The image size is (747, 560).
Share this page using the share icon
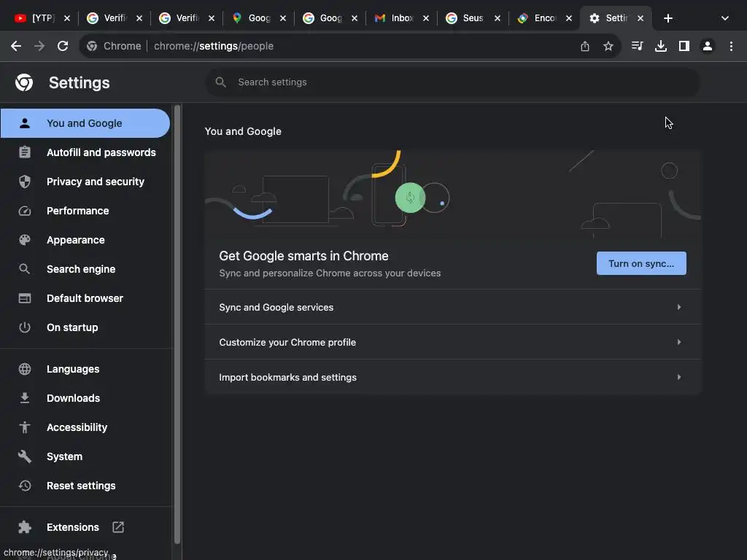pos(585,46)
